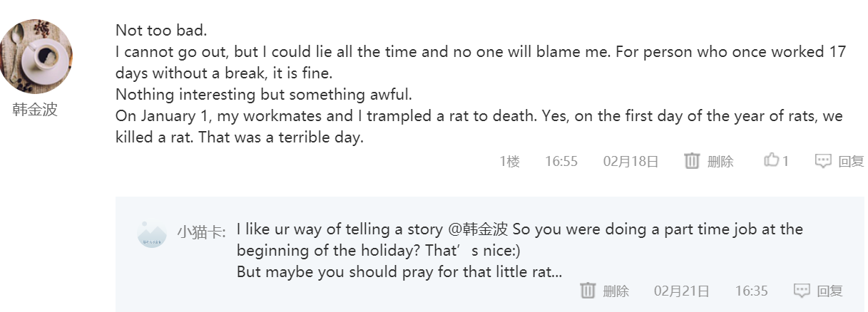
Task: Click the 02月18日 date on the post
Action: tap(630, 162)
